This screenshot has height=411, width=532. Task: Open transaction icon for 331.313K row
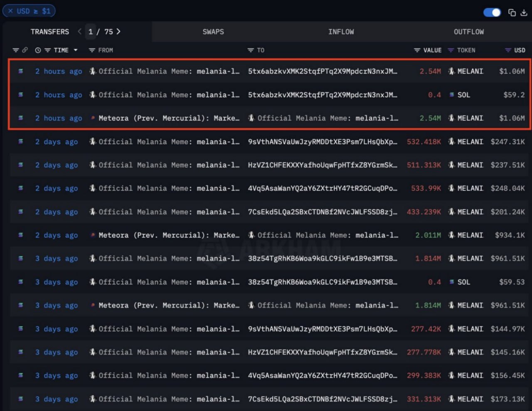(x=21, y=399)
